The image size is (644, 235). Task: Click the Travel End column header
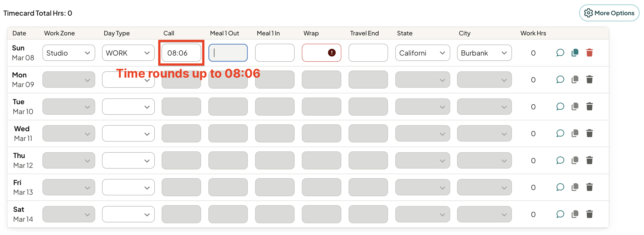[364, 33]
